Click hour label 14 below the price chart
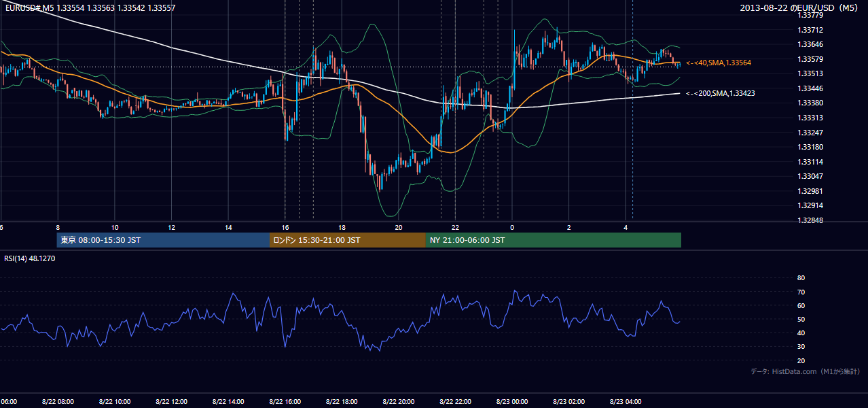Image resolution: width=868 pixels, height=408 pixels. click(228, 227)
